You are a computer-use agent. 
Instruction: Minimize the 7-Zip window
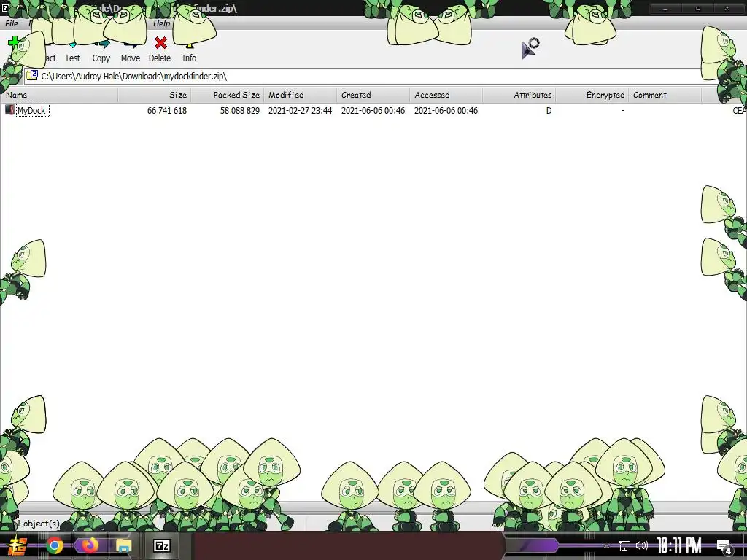coord(665,9)
